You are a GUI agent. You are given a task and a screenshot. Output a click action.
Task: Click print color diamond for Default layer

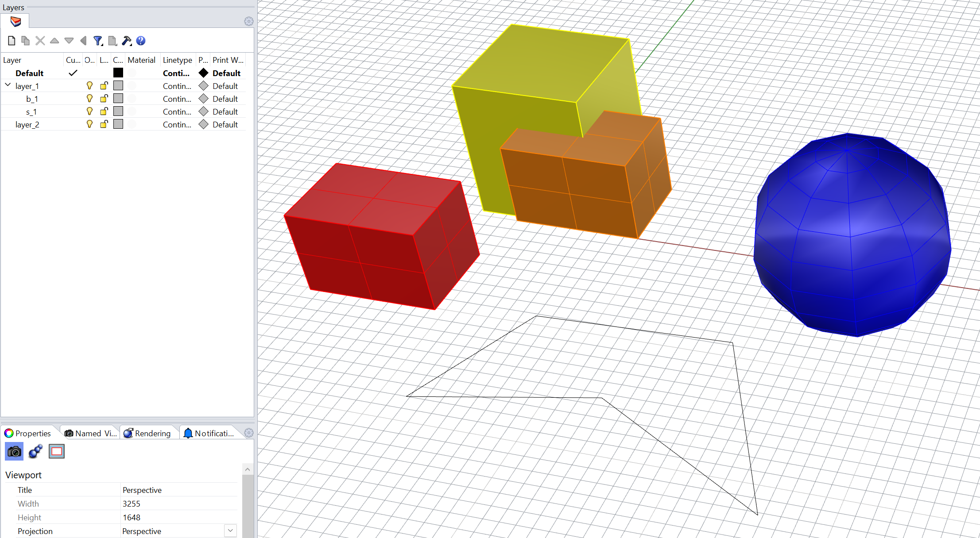point(203,73)
